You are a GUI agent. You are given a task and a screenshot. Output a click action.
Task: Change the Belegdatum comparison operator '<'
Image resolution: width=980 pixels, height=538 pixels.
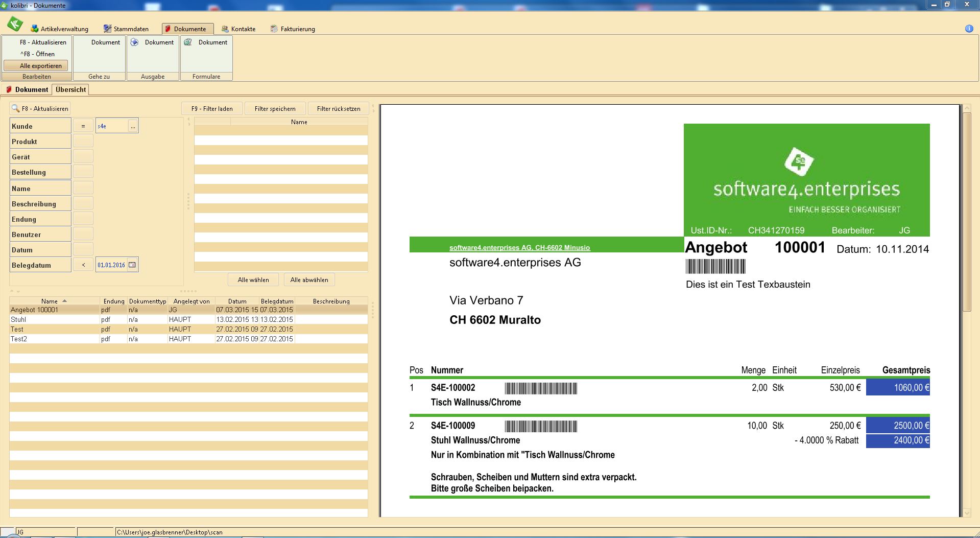click(83, 265)
